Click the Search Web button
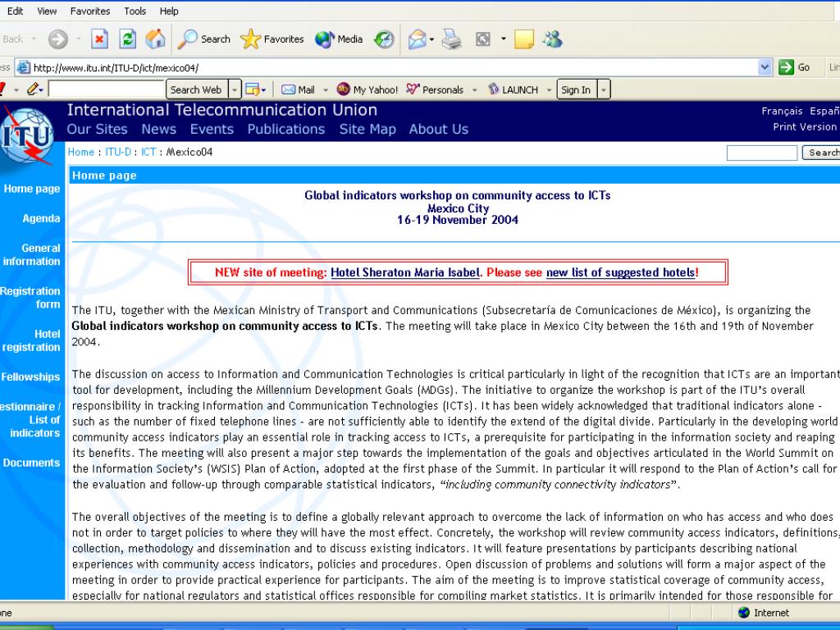This screenshot has width=840, height=630. [x=196, y=89]
